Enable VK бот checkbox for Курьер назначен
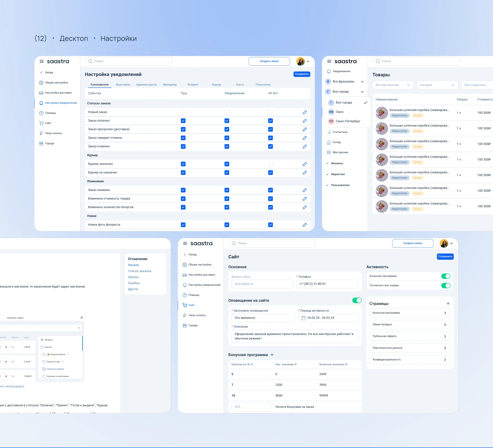This screenshot has height=448, width=493. click(x=270, y=164)
